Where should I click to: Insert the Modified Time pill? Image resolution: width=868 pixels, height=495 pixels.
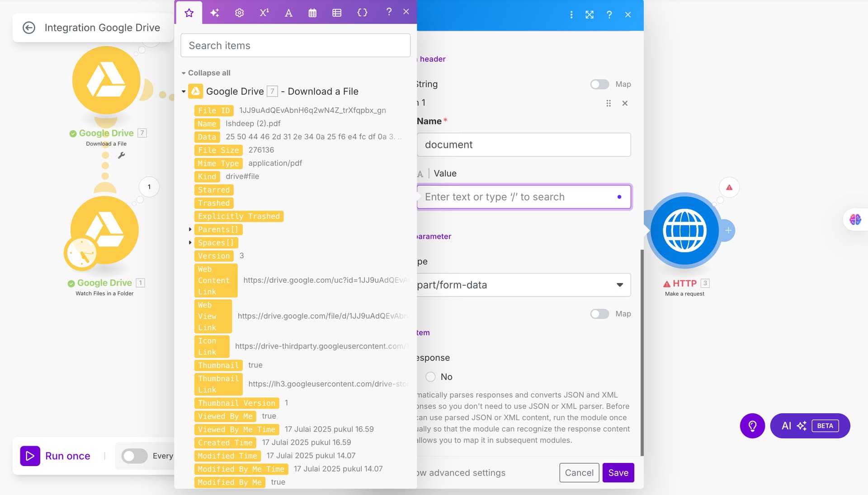227,456
